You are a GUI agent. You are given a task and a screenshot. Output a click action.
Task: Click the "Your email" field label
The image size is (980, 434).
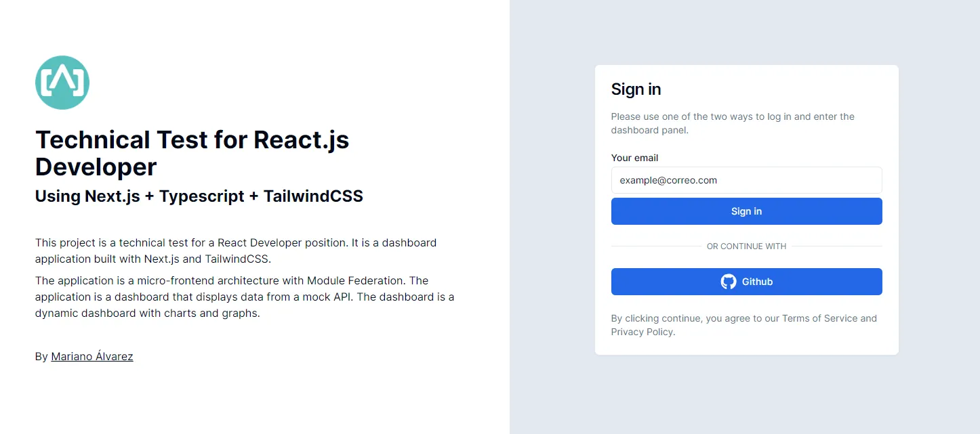point(634,158)
